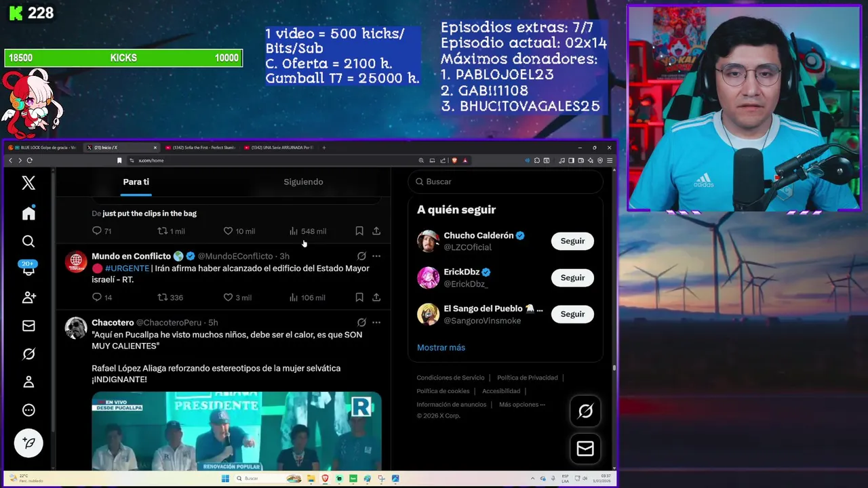Repost the Mundo en Conflicto post
Image resolution: width=868 pixels, height=488 pixels.
170,298
